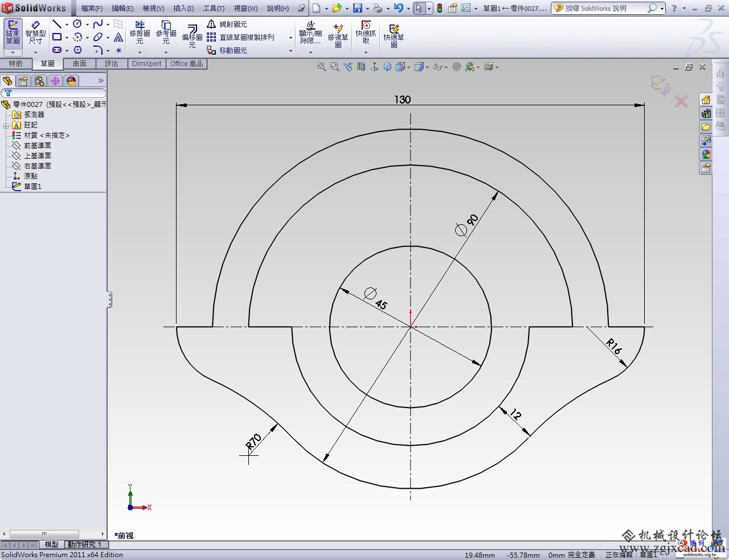Select the Ellipse sketch tool
The height and width of the screenshot is (560, 729).
tap(98, 37)
